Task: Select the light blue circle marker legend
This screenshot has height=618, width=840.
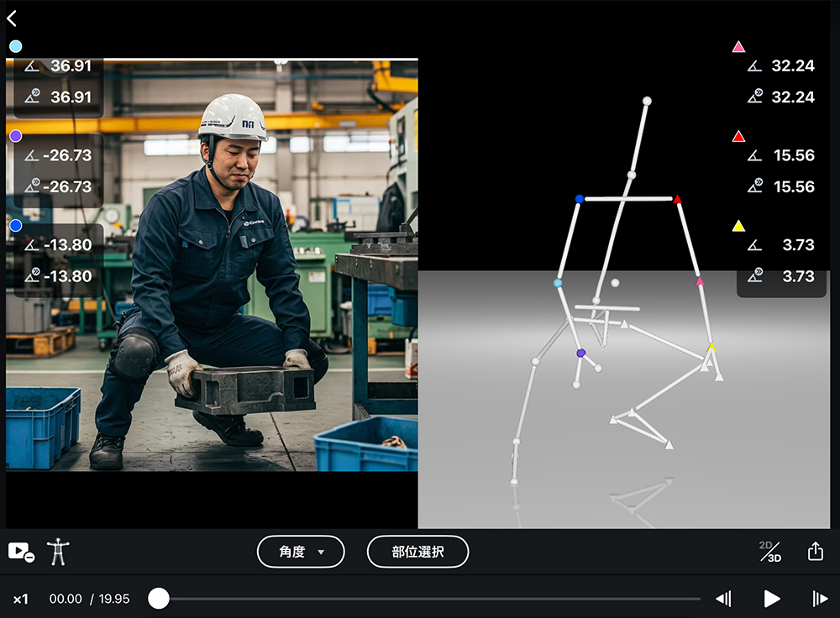Action: pos(16,46)
